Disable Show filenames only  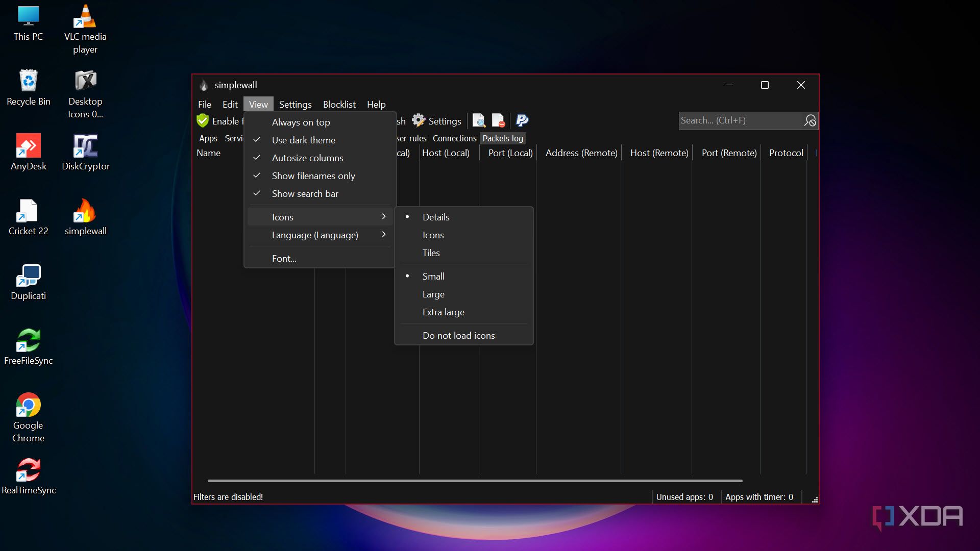point(313,176)
